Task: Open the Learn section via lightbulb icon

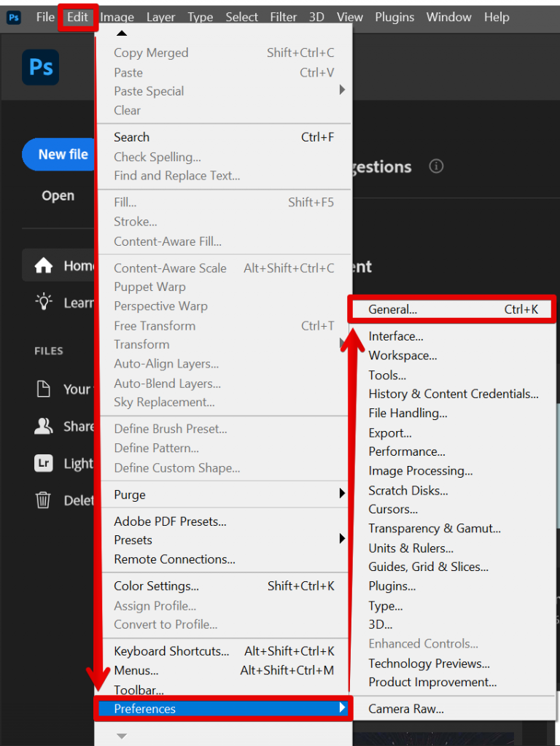Action: (x=43, y=303)
